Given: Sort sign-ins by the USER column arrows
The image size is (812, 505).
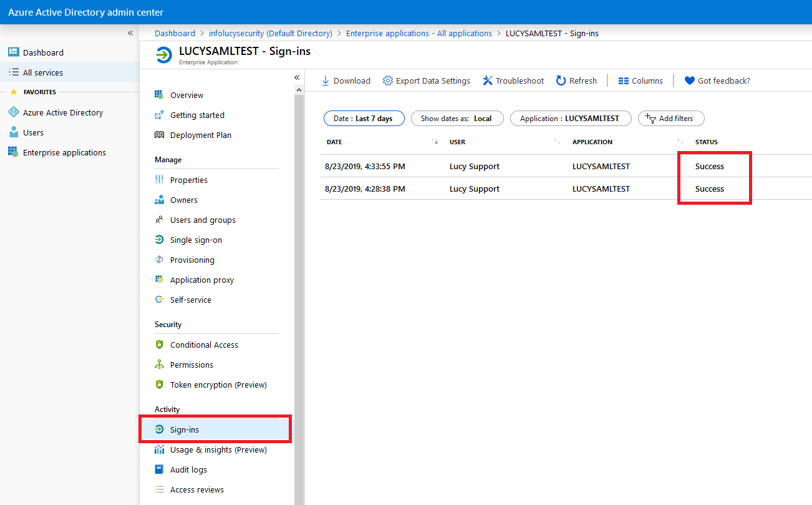Looking at the screenshot, I should tap(557, 142).
